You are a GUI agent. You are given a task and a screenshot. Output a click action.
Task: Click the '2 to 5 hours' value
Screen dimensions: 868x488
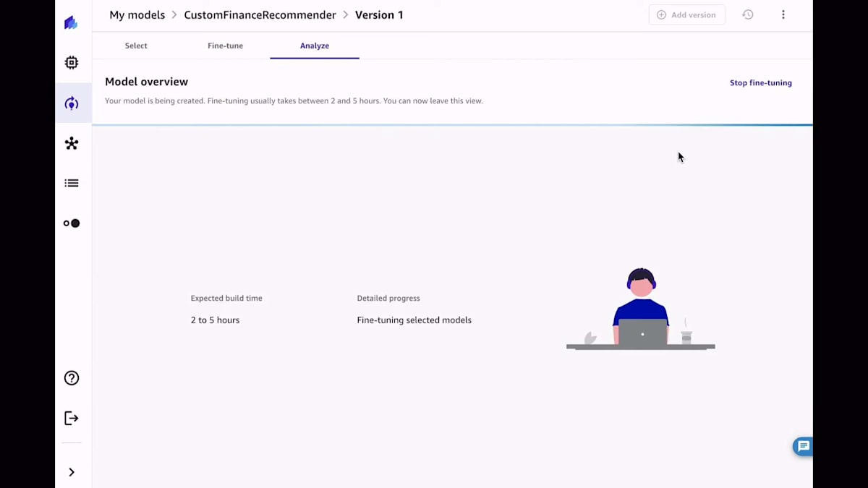[215, 320]
